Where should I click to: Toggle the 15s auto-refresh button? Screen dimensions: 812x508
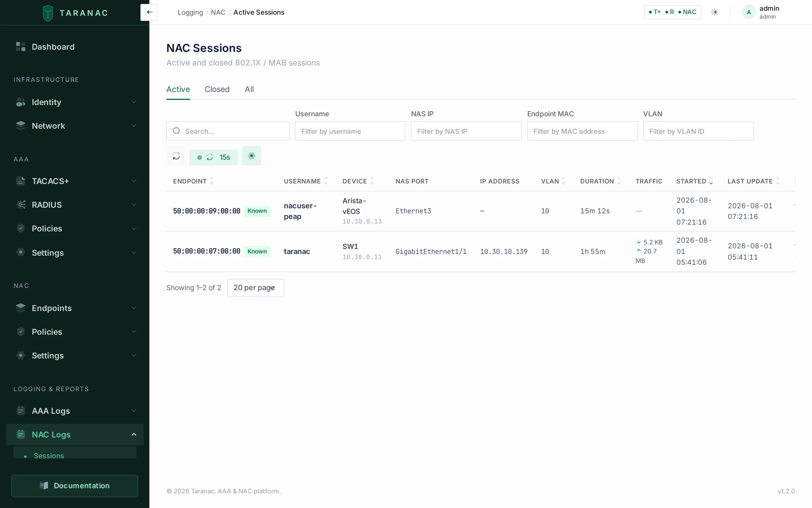(x=213, y=157)
